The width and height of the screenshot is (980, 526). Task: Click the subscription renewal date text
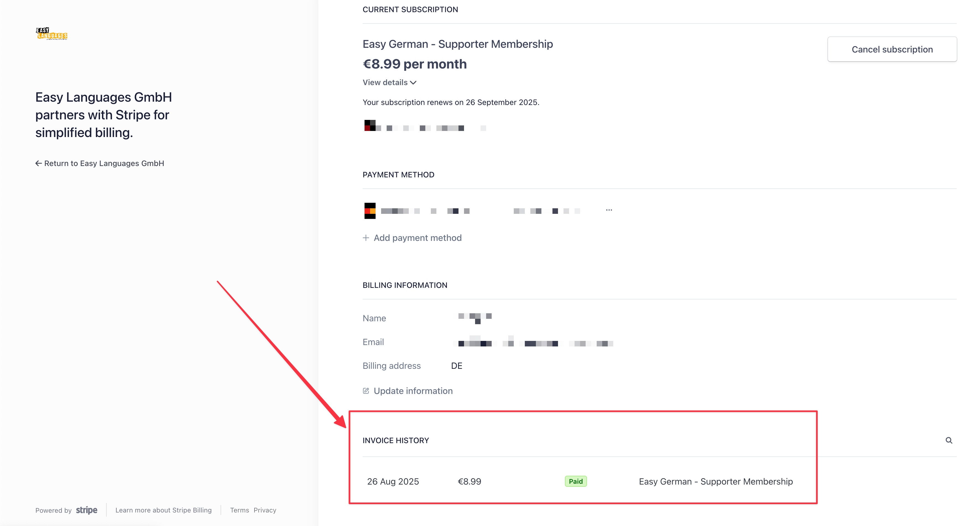451,102
